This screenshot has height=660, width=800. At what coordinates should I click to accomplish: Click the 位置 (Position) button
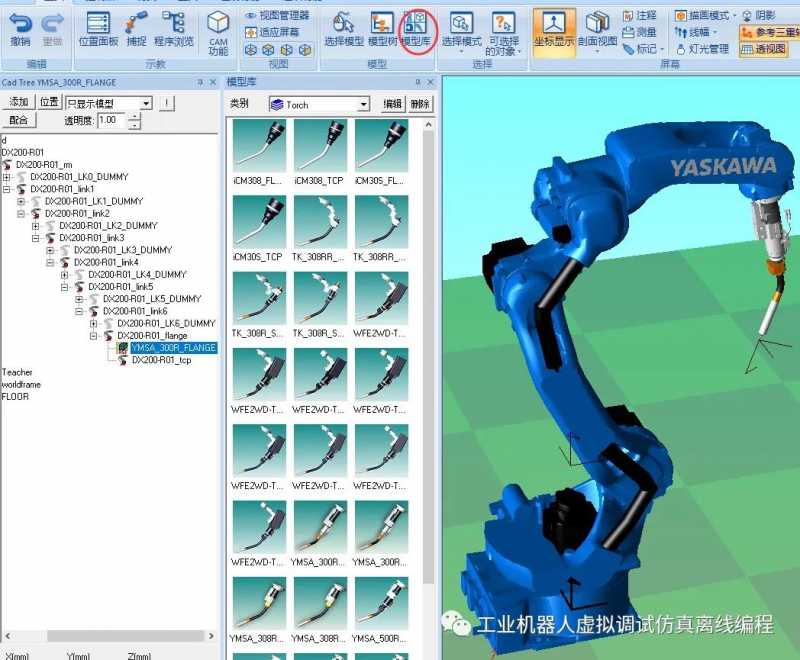pos(49,102)
